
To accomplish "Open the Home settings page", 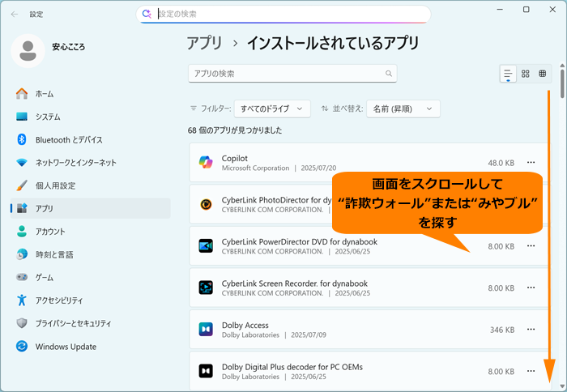I will pos(91,94).
